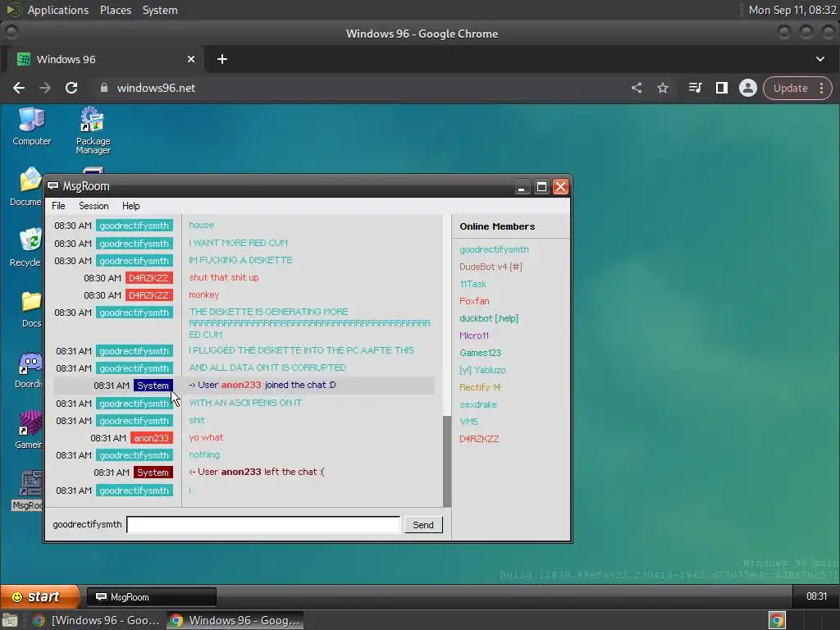Open the System menu in top panel

[x=160, y=10]
